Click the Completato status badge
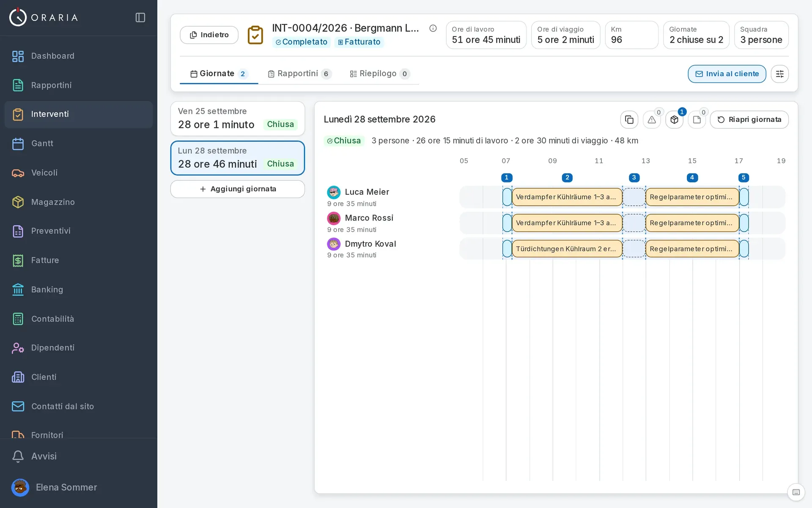 coord(301,42)
